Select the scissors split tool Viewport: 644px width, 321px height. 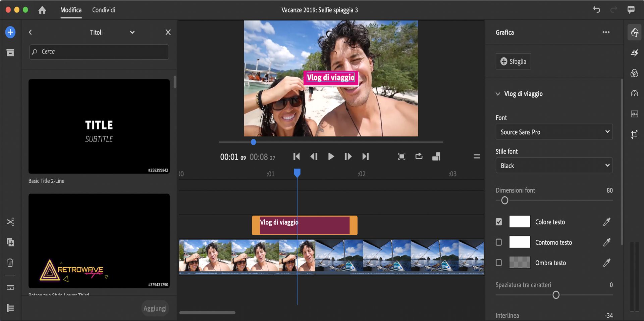coord(10,222)
